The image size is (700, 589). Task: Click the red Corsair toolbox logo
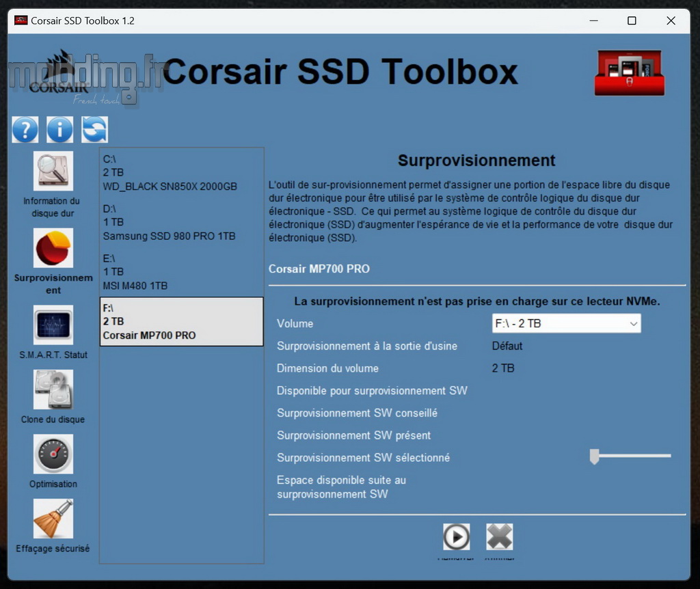pyautogui.click(x=630, y=72)
